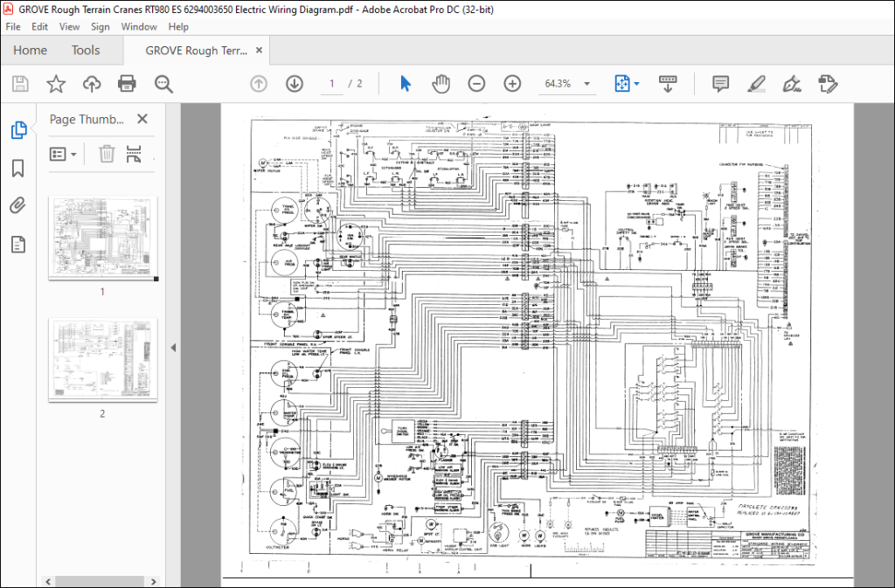This screenshot has height=588, width=895.
Task: Open the Window menu
Action: click(x=139, y=27)
